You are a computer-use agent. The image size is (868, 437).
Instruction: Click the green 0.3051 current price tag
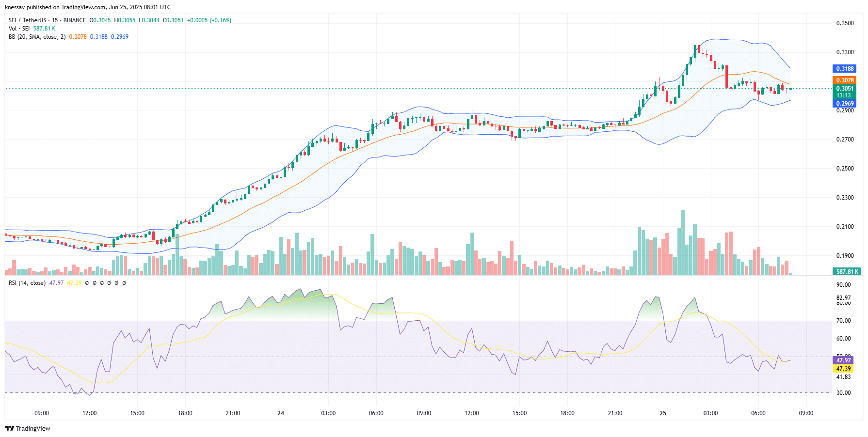pyautogui.click(x=845, y=89)
